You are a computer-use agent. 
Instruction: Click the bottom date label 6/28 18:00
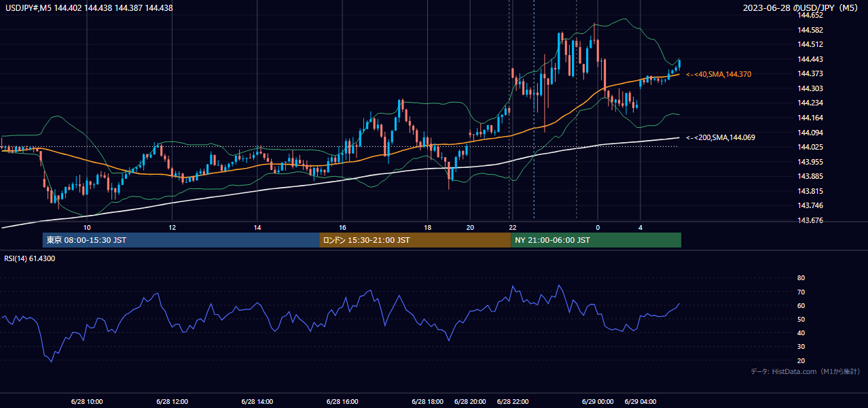(x=428, y=402)
